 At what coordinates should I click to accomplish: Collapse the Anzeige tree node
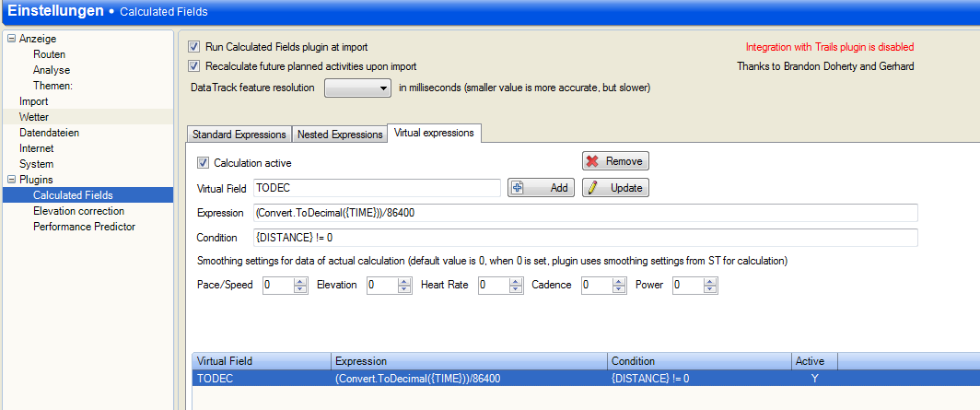tap(11, 39)
